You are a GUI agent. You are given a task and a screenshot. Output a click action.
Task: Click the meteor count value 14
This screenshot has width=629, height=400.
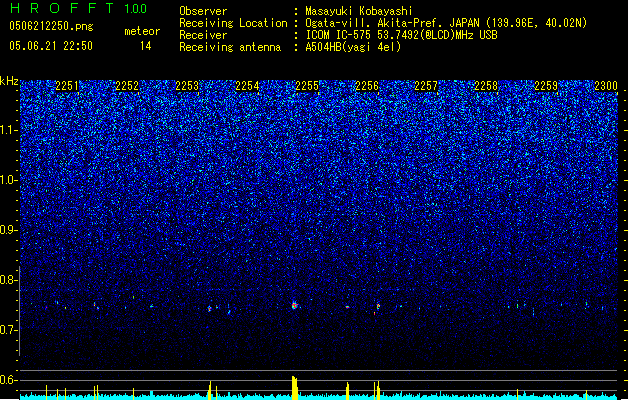click(x=145, y=46)
